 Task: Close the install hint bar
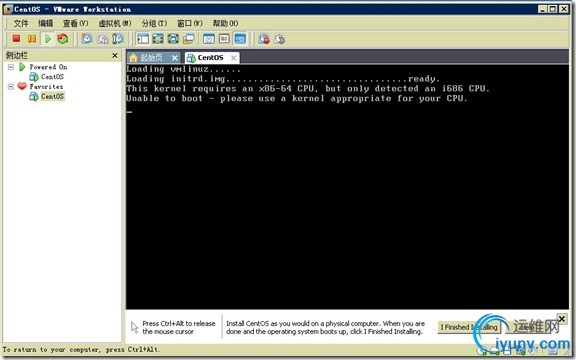click(562, 318)
